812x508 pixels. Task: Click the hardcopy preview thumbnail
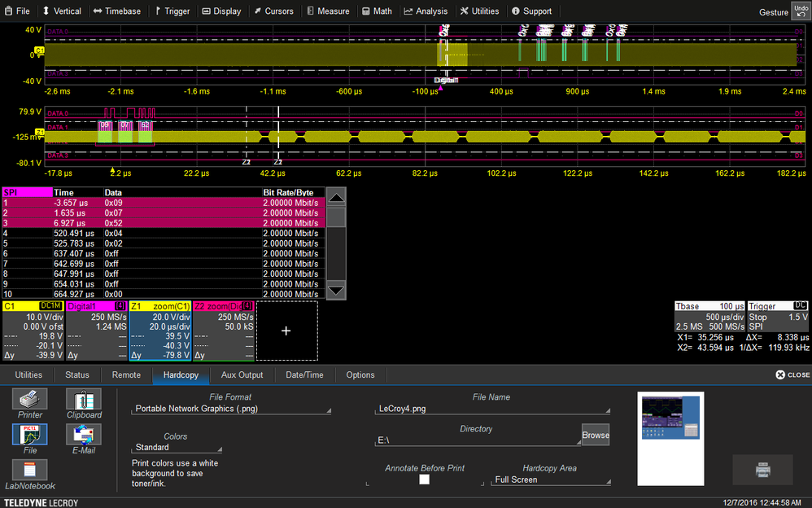[x=670, y=438]
